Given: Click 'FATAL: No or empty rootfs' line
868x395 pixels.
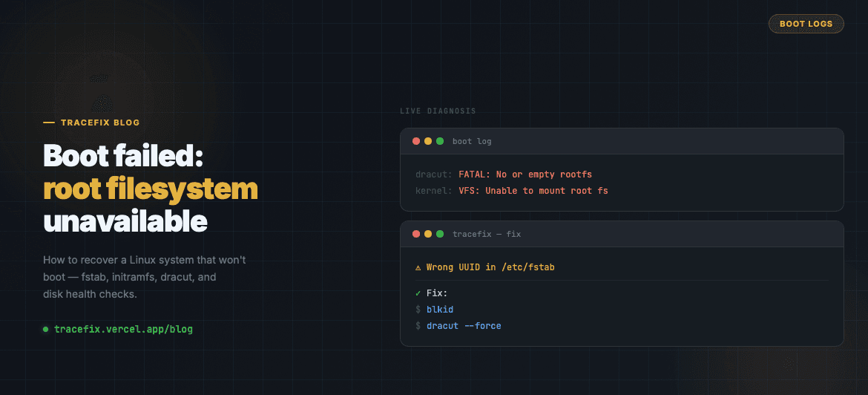Looking at the screenshot, I should click(x=525, y=174).
